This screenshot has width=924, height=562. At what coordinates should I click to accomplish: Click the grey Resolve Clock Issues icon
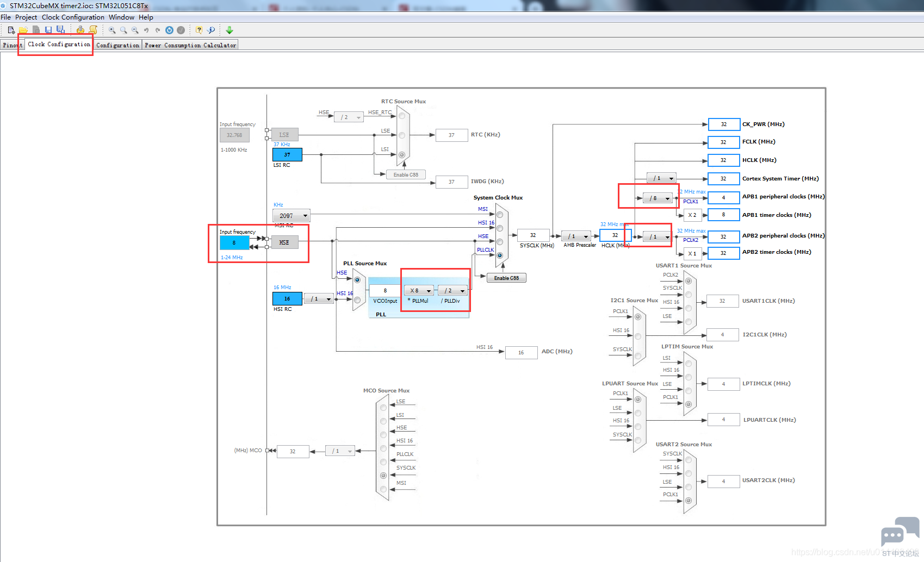[181, 30]
